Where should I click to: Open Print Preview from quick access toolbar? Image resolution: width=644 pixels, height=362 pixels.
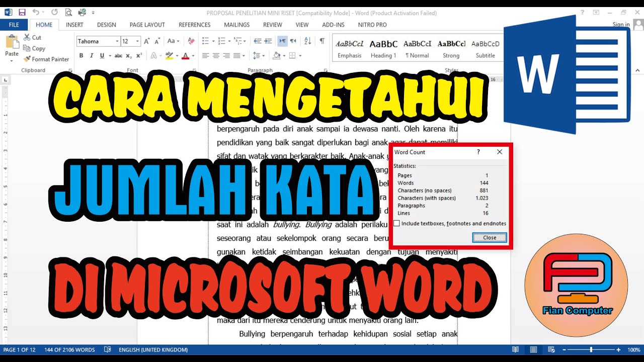click(68, 12)
